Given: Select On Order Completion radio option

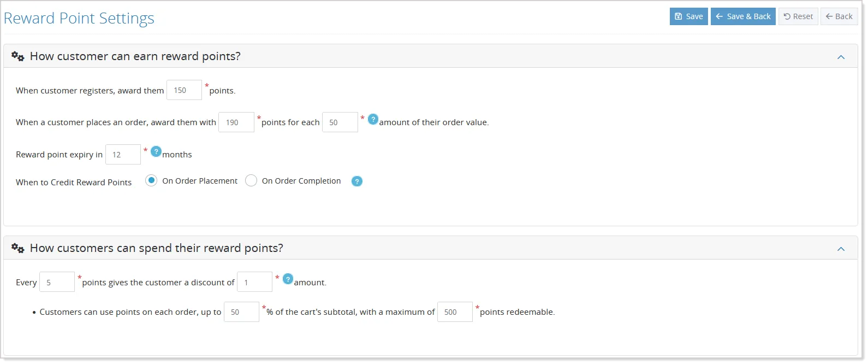Looking at the screenshot, I should tap(251, 180).
